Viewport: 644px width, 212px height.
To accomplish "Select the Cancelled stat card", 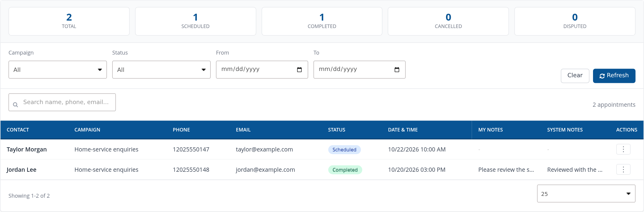I will point(448,21).
